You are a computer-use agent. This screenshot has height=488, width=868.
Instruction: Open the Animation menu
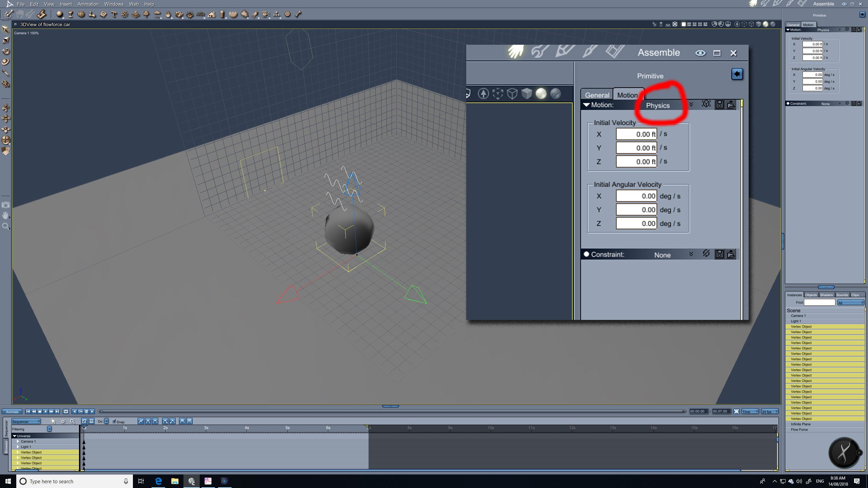(88, 4)
